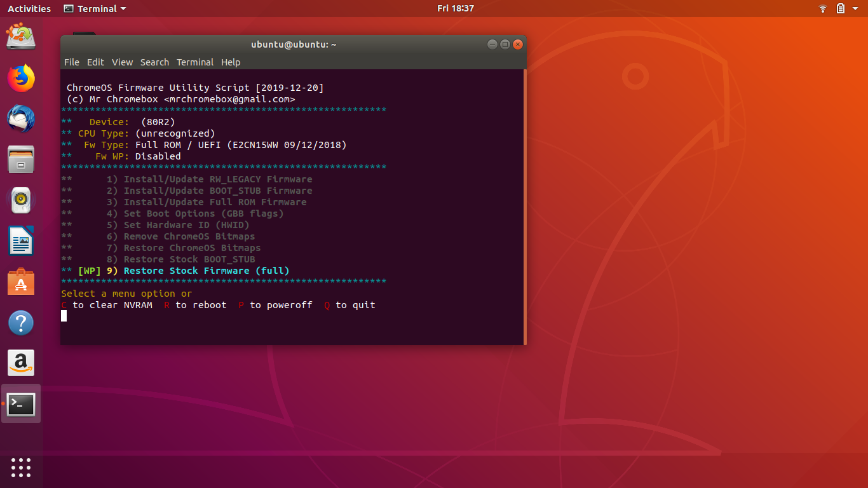The width and height of the screenshot is (868, 488).
Task: Click inside the terminal at the cursor prompt
Action: pos(64,316)
